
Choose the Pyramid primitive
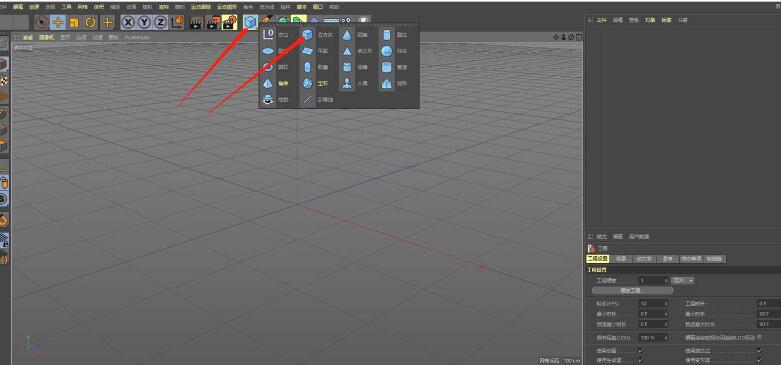pyautogui.click(x=268, y=83)
